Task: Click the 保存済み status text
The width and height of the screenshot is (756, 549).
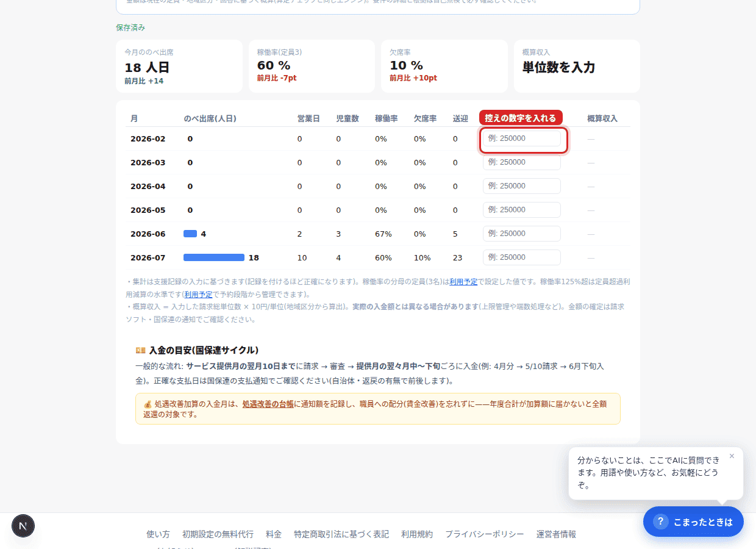Action: (130, 27)
